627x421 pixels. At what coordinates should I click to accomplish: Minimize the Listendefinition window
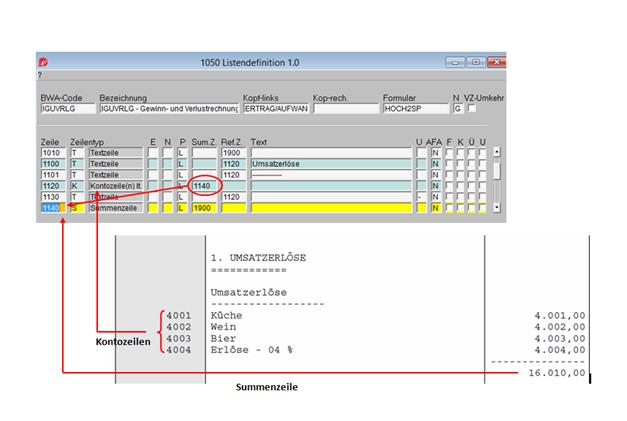pos(455,62)
